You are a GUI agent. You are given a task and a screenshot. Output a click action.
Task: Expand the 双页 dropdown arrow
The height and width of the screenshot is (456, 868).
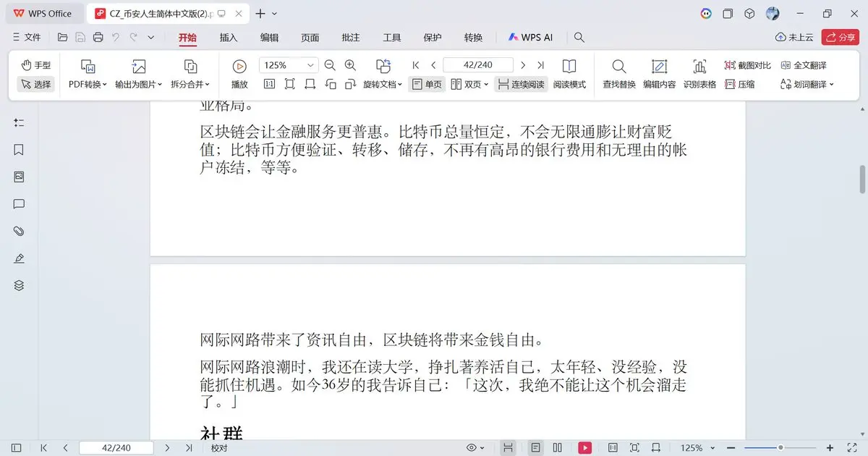click(486, 85)
